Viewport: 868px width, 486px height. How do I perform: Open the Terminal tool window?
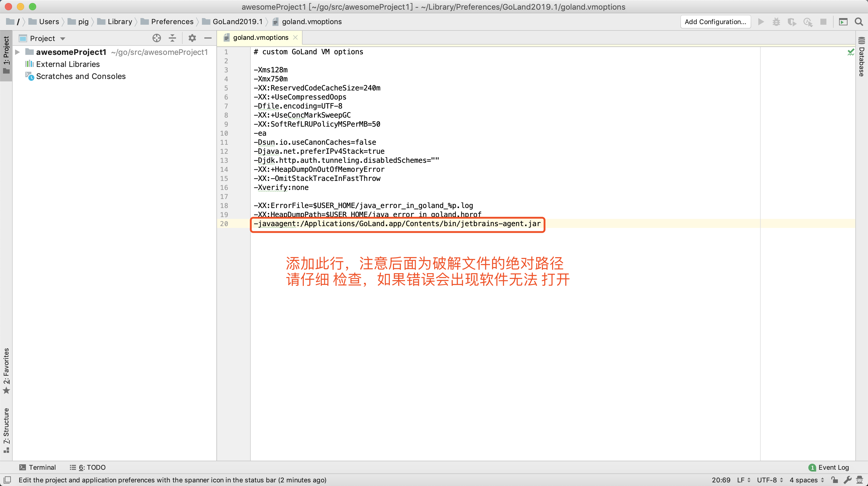[37, 467]
